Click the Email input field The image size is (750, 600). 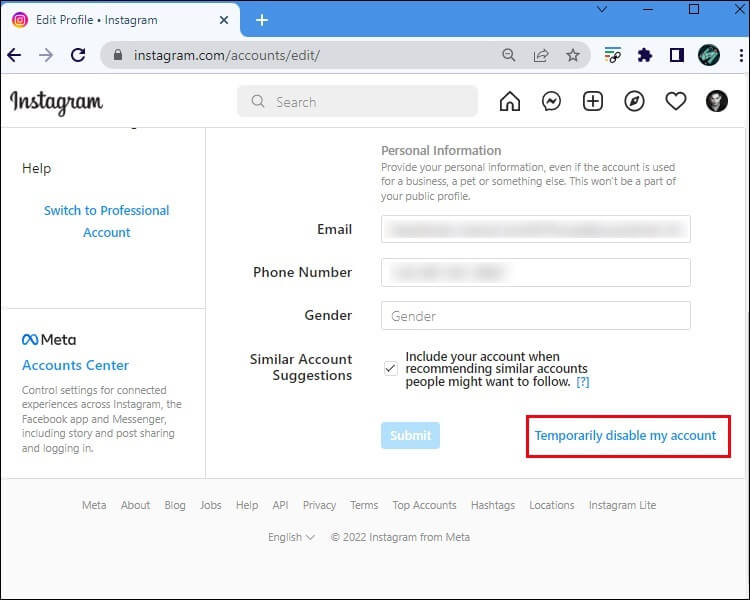click(x=536, y=229)
